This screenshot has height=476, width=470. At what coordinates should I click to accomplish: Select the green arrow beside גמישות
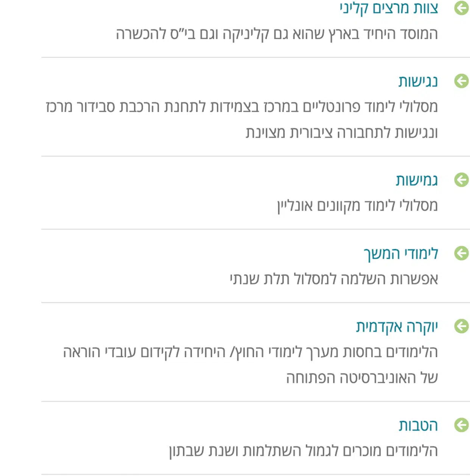(x=461, y=180)
